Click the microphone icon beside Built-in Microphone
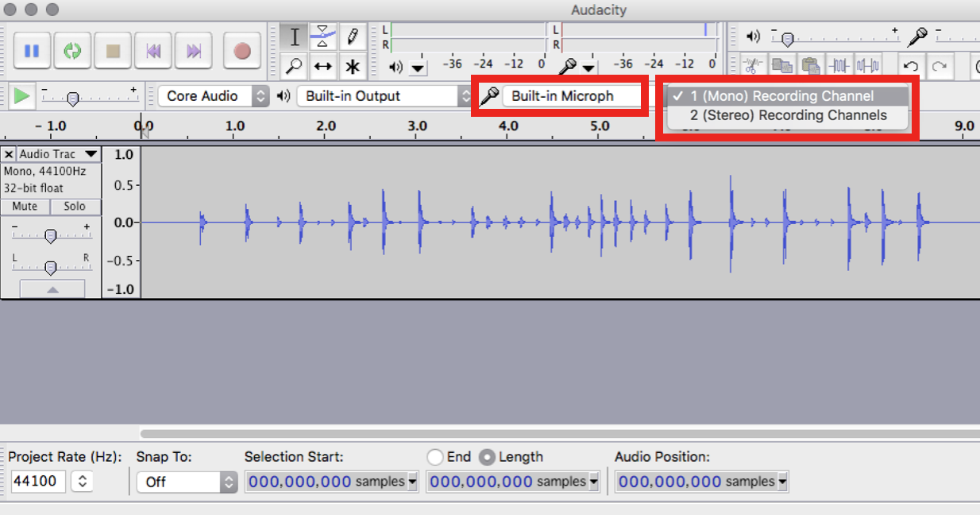Viewport: 980px width, 515px height. point(489,96)
